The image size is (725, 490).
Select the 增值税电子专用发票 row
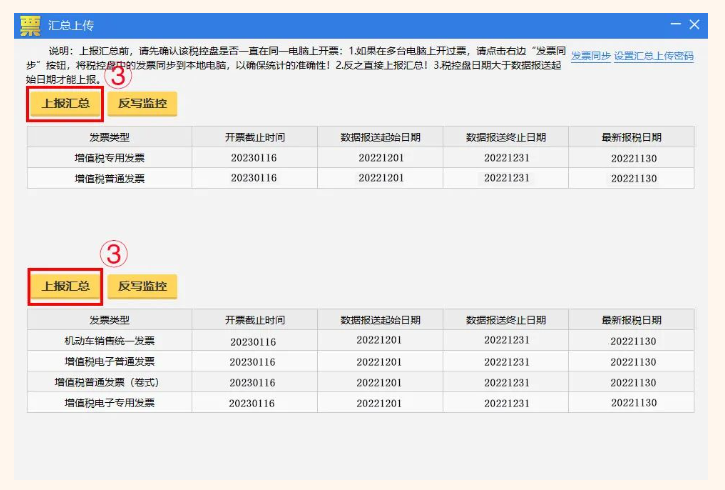[109, 403]
